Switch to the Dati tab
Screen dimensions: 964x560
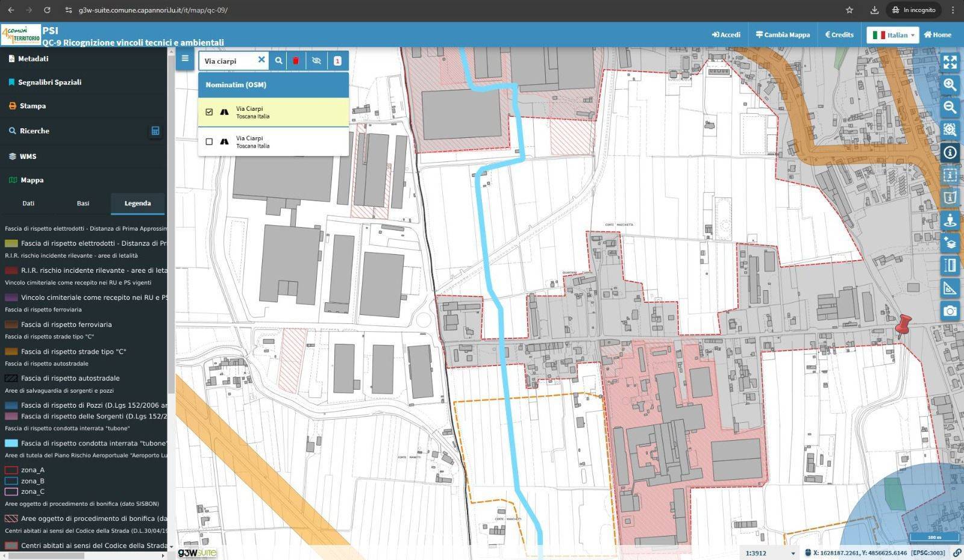(28, 204)
